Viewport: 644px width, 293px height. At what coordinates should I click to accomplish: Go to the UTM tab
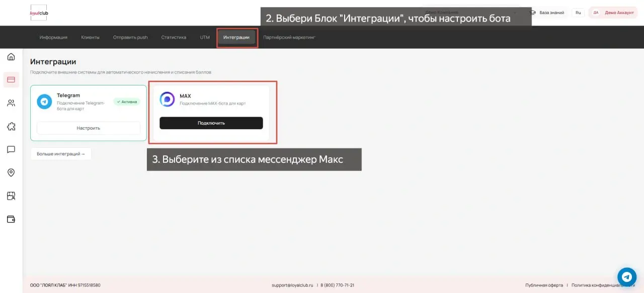click(205, 37)
